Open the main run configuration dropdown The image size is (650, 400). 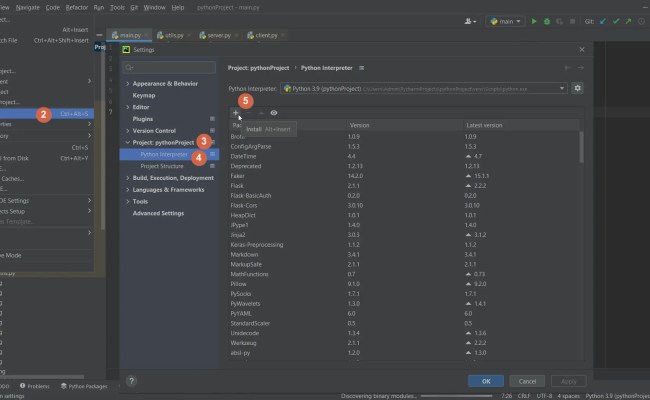coord(505,21)
